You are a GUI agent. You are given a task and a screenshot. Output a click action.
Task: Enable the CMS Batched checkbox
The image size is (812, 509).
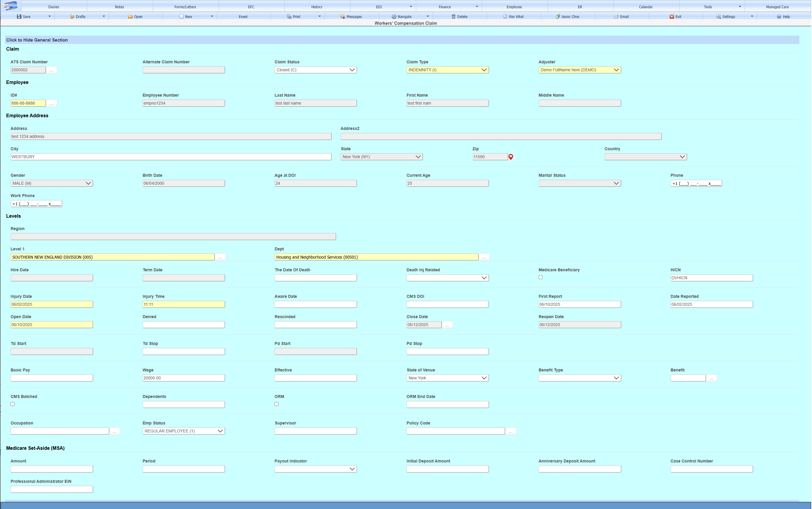12,404
